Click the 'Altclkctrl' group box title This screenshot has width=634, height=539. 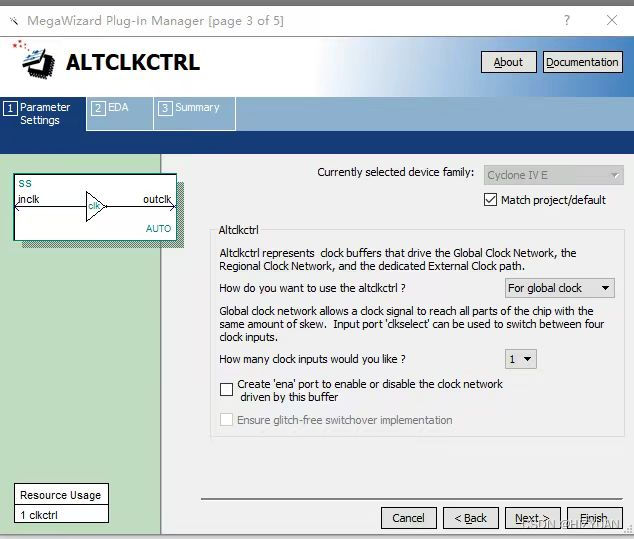(x=238, y=230)
